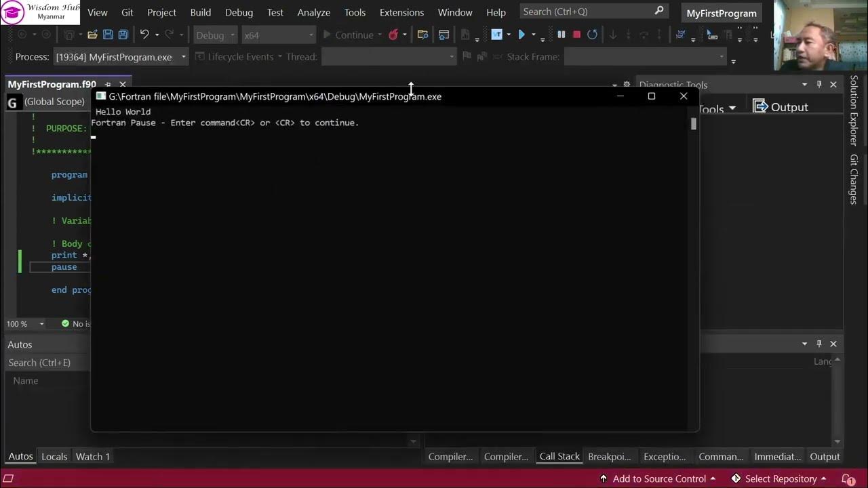Click the notifications bell icon
This screenshot has width=868, height=488.
(x=847, y=479)
